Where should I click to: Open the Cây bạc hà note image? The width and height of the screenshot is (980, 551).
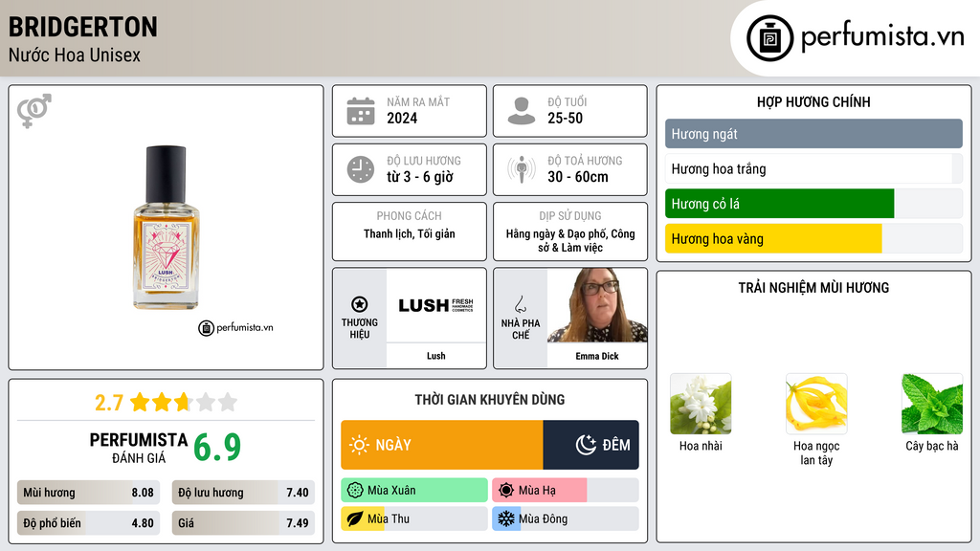932,405
